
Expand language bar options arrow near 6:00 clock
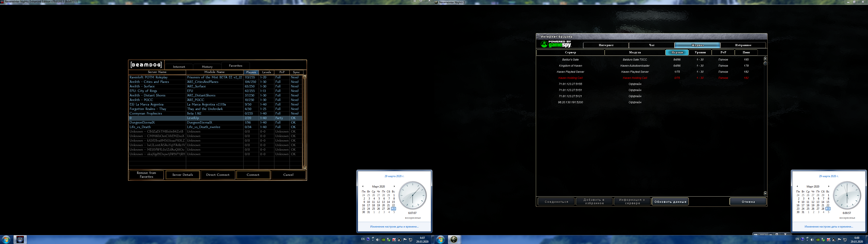click(x=807, y=241)
